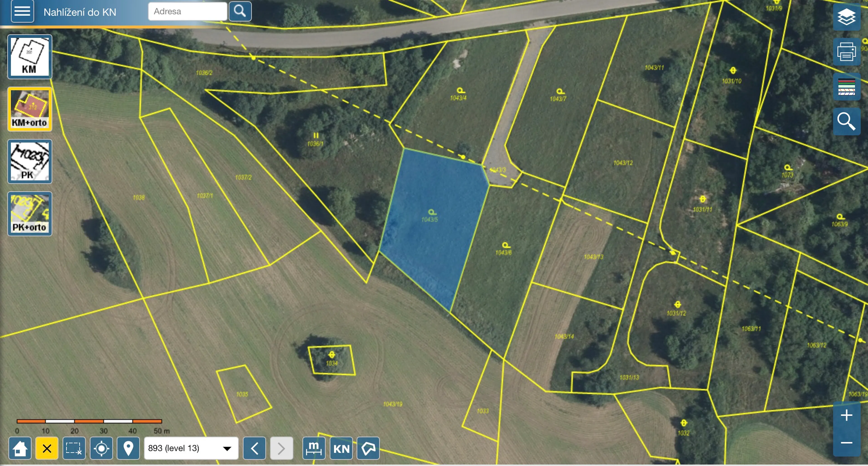Select the KM+orto map layer

point(30,109)
